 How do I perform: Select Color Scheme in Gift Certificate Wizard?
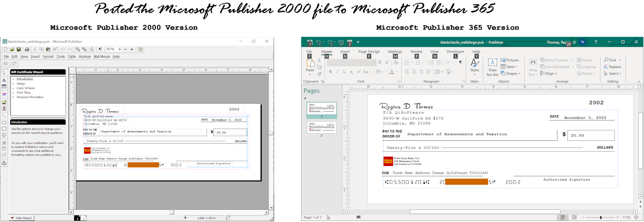[25, 88]
